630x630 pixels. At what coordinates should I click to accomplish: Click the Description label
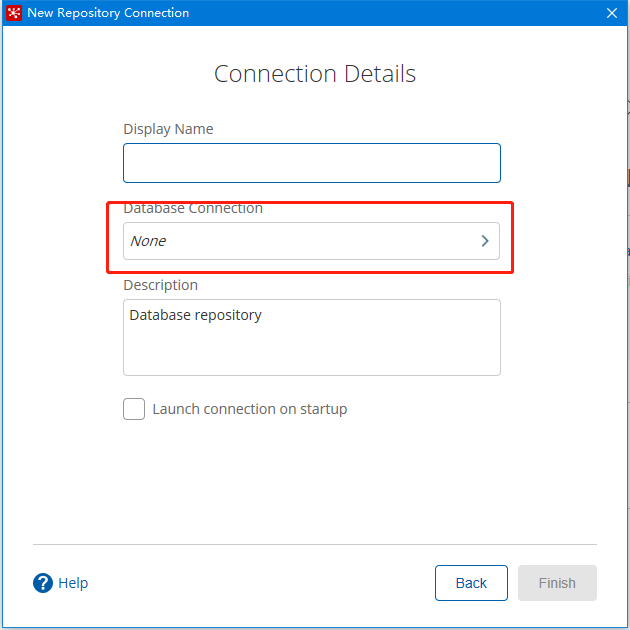(x=161, y=285)
